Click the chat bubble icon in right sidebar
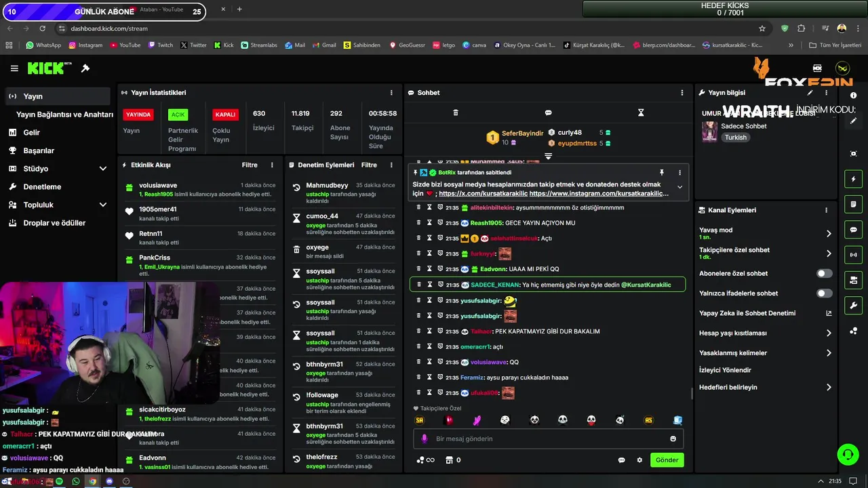Viewport: 868px width, 488px height. tap(854, 230)
